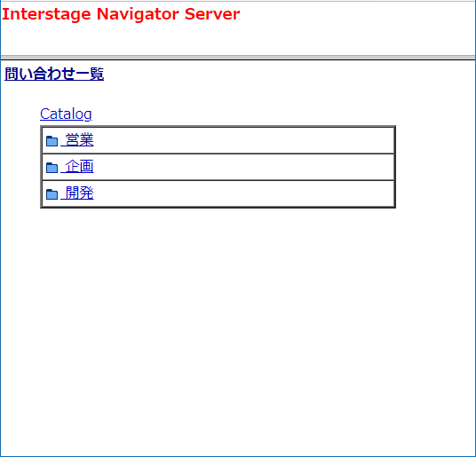Open the 企画 folder link
Viewport: 476px width, 457px height.
77,167
